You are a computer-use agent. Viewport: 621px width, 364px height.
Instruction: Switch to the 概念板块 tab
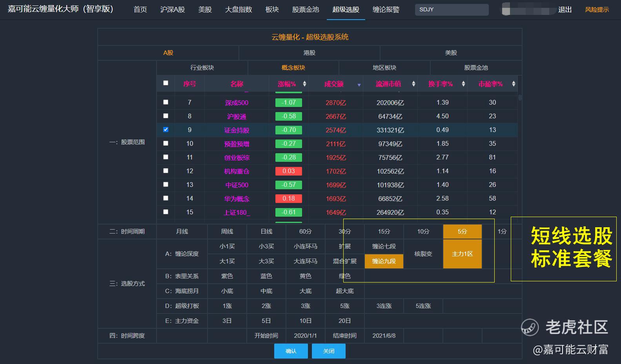coord(293,67)
